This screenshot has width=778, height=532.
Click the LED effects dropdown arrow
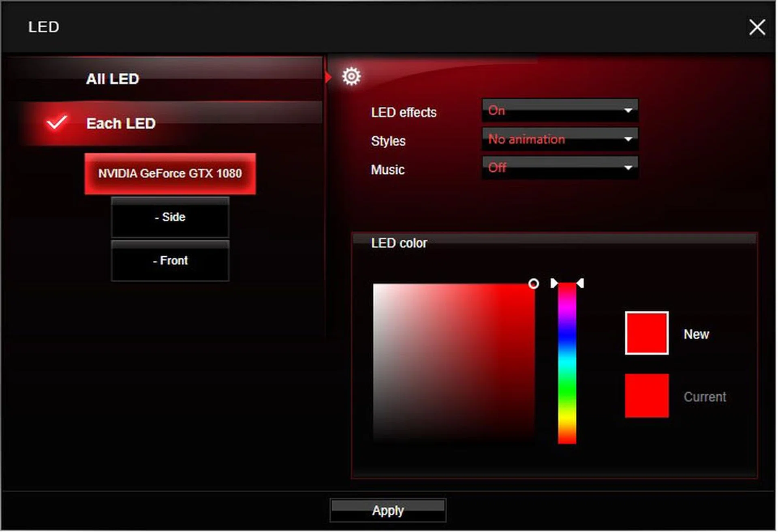tap(628, 111)
